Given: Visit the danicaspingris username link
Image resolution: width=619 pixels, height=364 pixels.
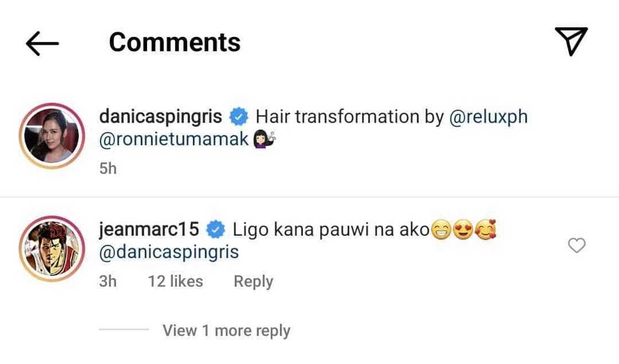Looking at the screenshot, I should (x=160, y=117).
